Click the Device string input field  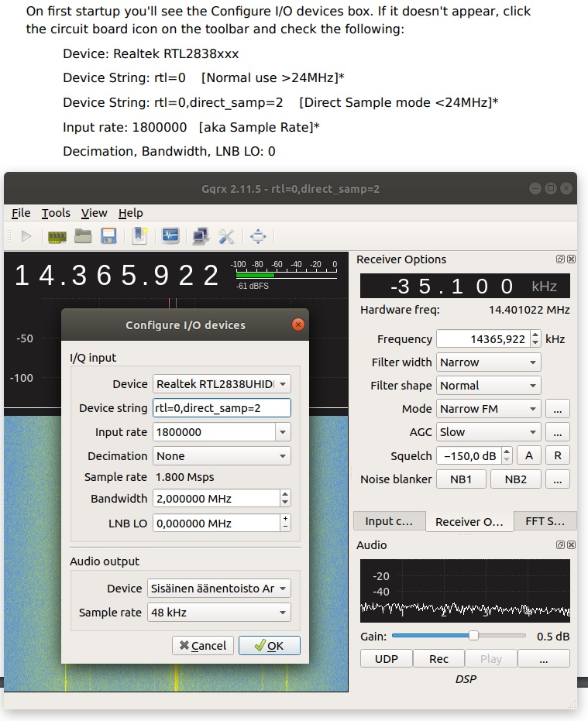click(222, 408)
